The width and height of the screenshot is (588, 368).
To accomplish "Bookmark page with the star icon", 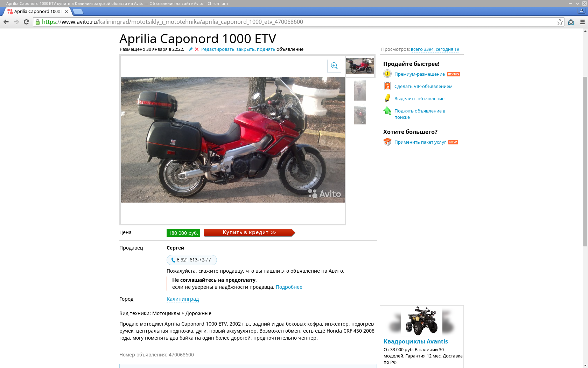I will coord(560,22).
